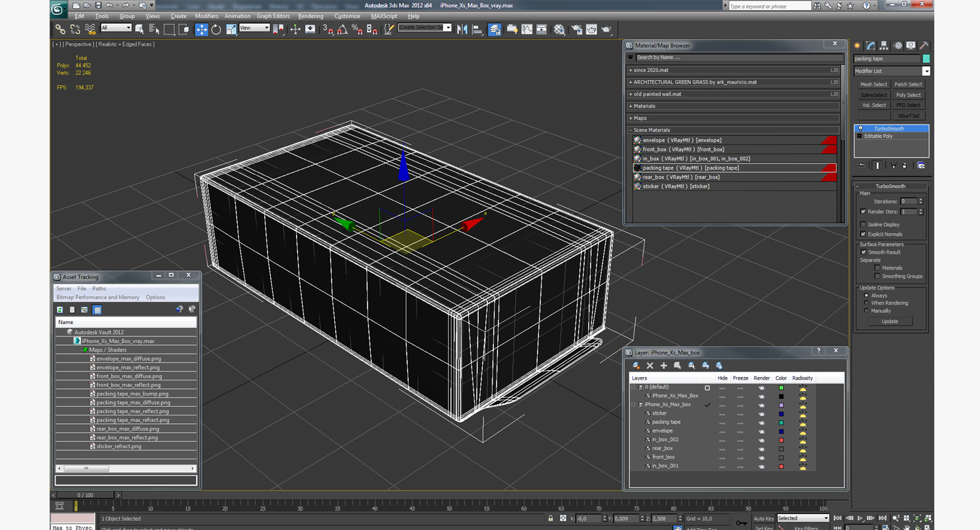Click Refresh icon in Asset Tracking
This screenshot has width=980, height=530.
(60, 310)
